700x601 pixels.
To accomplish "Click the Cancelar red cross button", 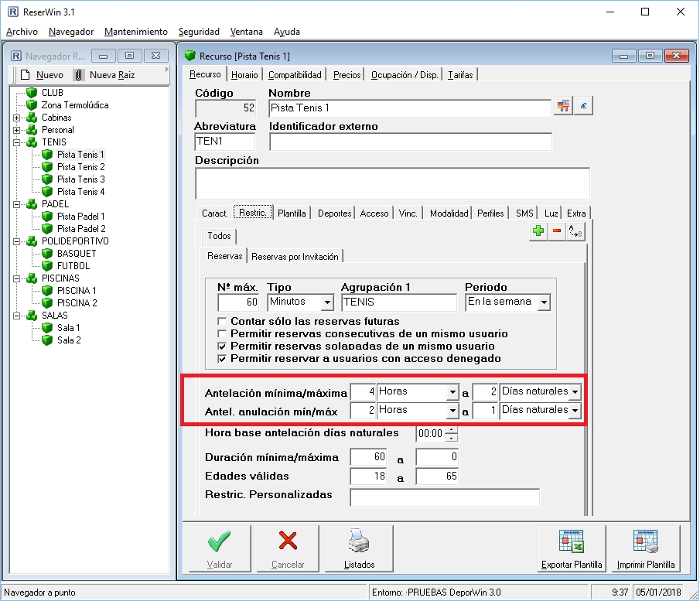I will [288, 548].
